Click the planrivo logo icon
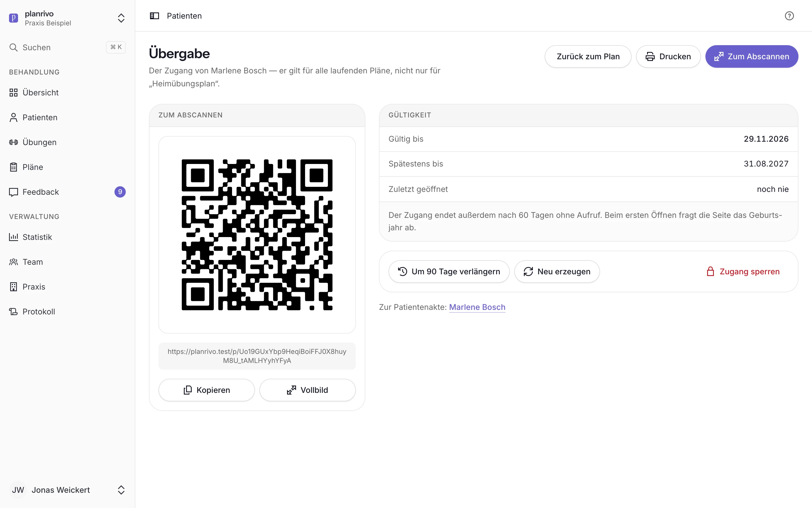Viewport: 812px width, 508px height. coord(14,18)
